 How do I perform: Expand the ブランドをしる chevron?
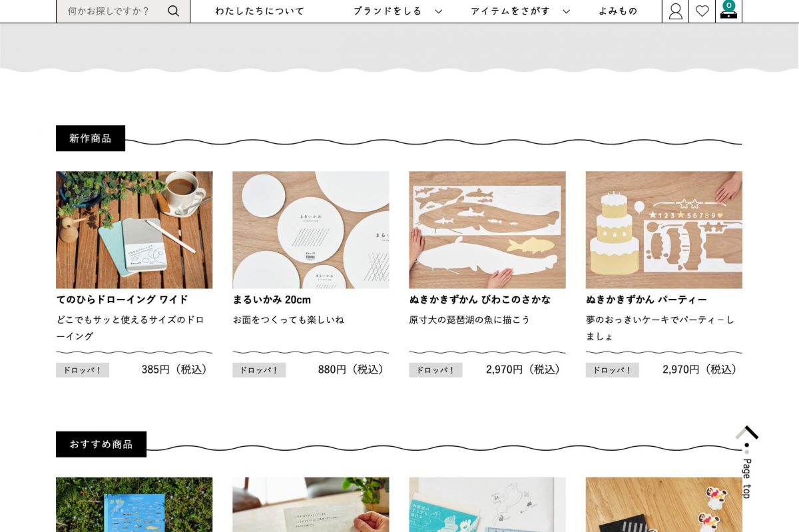(x=438, y=11)
